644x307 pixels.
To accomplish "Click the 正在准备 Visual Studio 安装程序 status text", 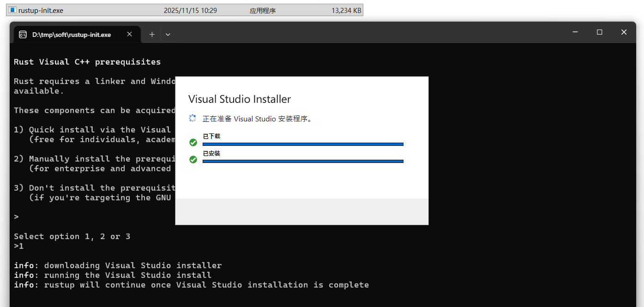I will [258, 119].
